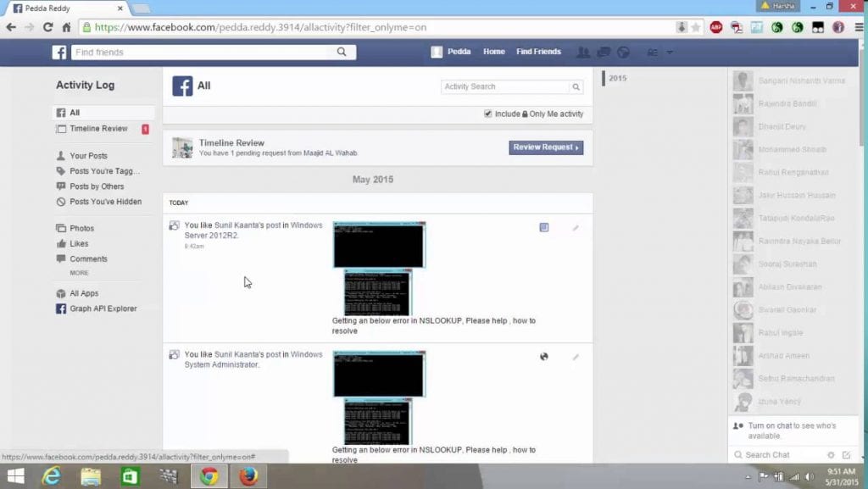868x489 pixels.
Task: Select Posts You've Hidden in the sidebar
Action: [x=105, y=202]
